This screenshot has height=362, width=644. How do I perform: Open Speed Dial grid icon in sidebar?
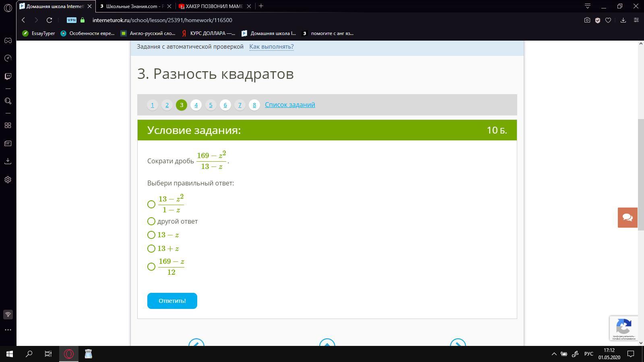tap(8, 125)
